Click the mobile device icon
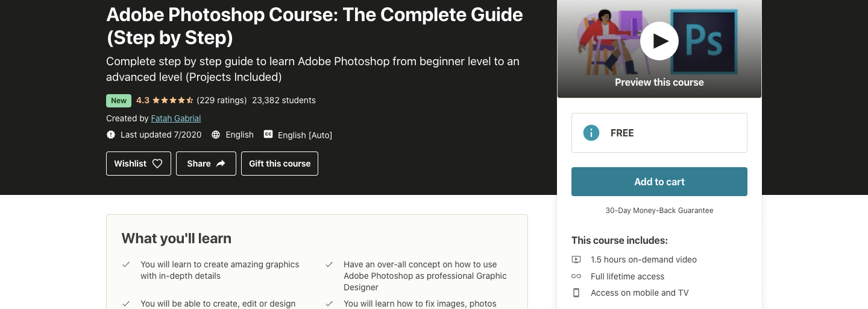 click(576, 293)
